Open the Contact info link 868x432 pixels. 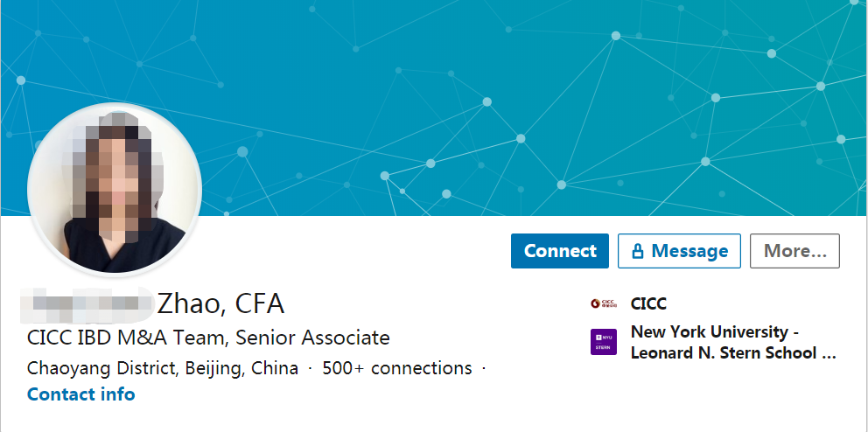81,394
